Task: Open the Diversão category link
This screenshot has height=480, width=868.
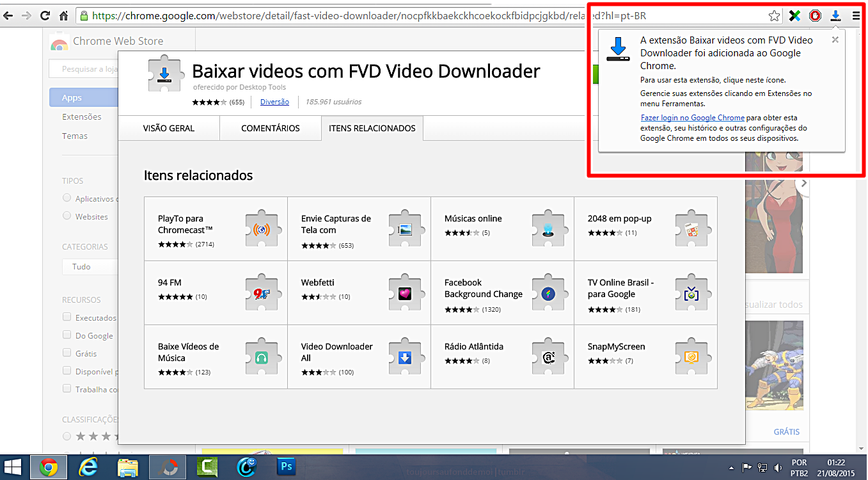Action: 274,102
